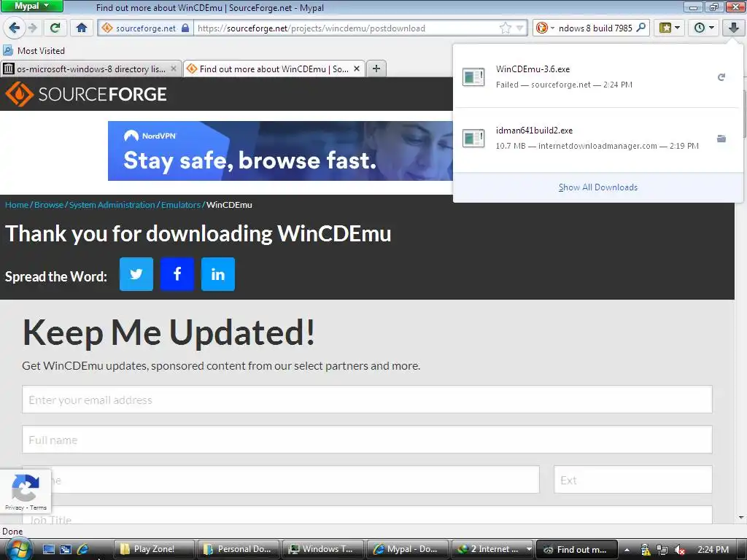The image size is (747, 560).
Task: Close the WinCDEmu SourceForge tab
Action: [x=357, y=69]
